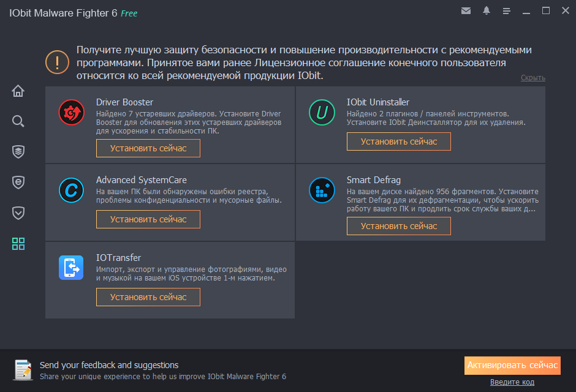This screenshot has width=576, height=392.
Task: Click the orange exclamation warning icon
Action: click(58, 62)
